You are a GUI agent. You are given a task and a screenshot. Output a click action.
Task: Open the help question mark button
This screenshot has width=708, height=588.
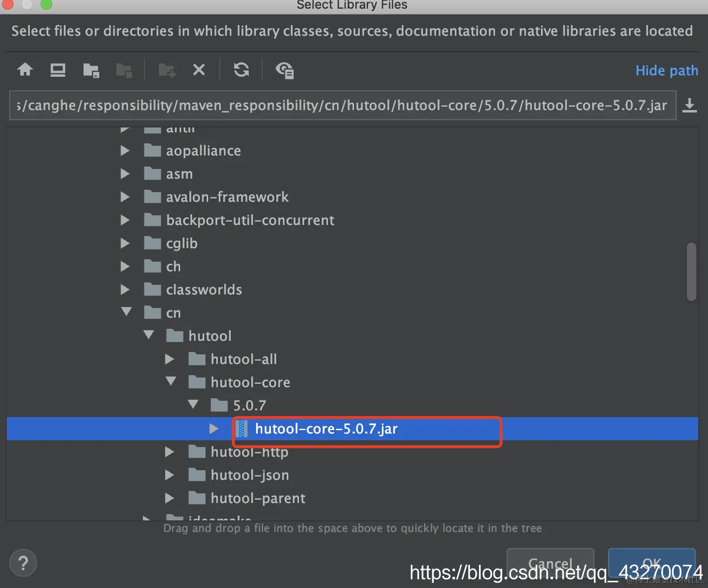pyautogui.click(x=23, y=563)
